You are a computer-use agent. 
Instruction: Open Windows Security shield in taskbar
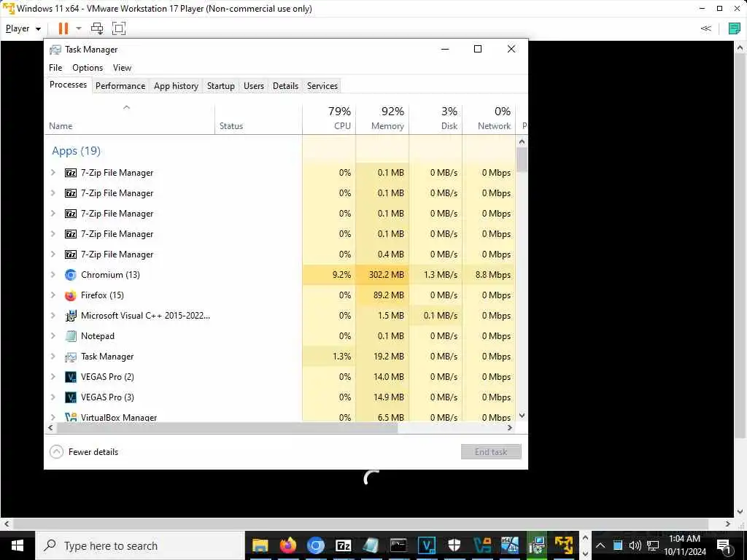click(x=454, y=545)
